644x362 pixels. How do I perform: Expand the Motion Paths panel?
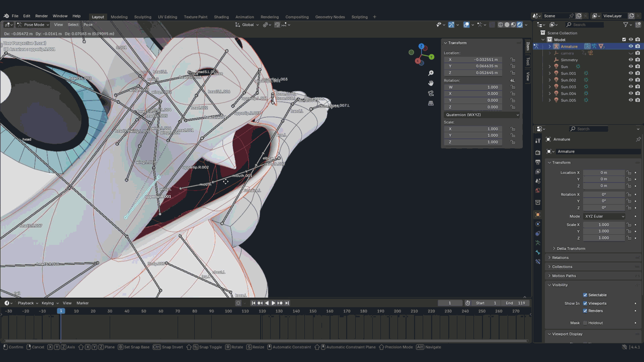point(564,276)
